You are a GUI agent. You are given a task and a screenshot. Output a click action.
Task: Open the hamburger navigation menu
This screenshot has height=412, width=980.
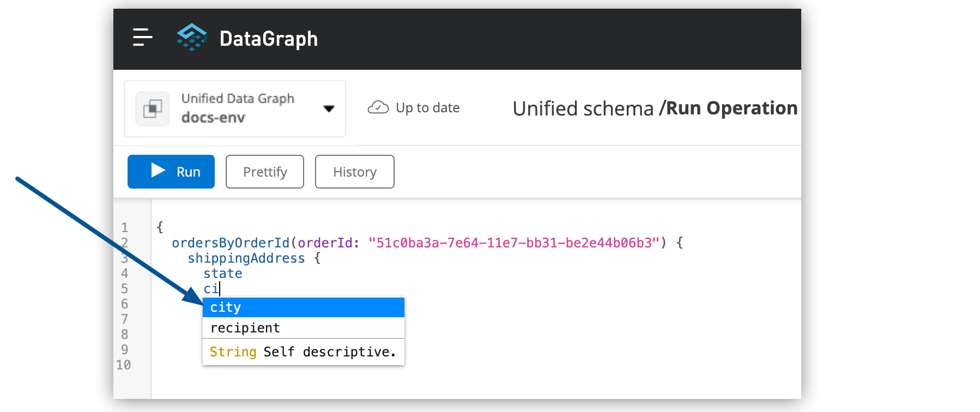pyautogui.click(x=142, y=38)
